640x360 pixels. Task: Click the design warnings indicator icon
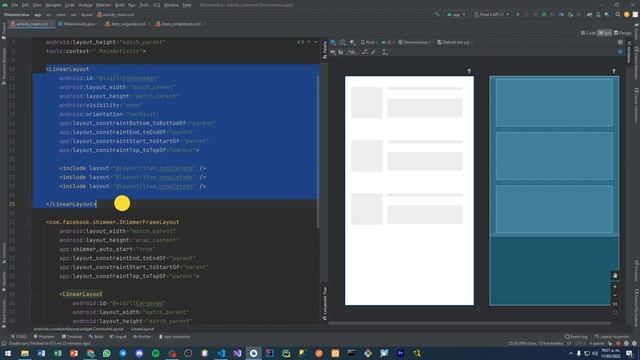click(x=620, y=42)
